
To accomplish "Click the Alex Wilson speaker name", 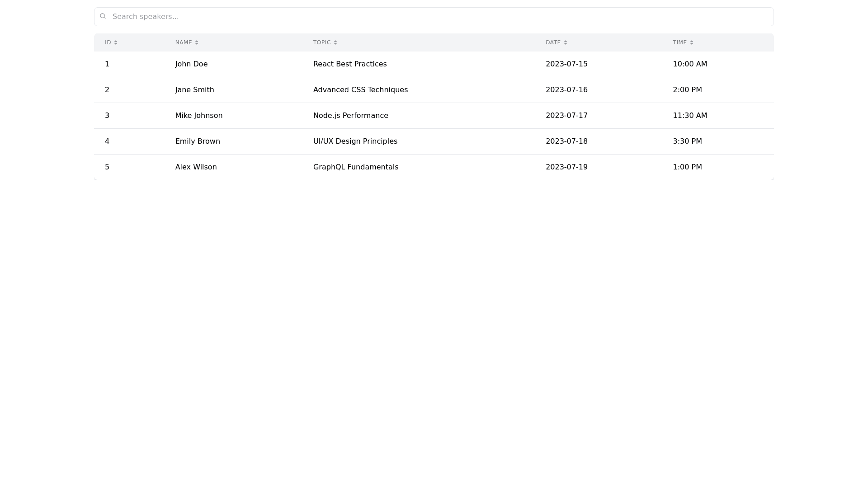I will pyautogui.click(x=196, y=167).
